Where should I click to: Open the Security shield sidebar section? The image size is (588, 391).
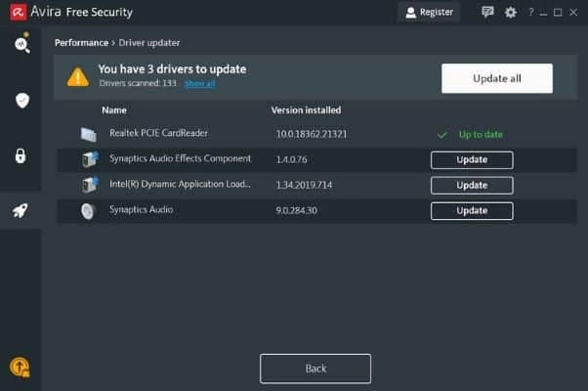(22, 100)
